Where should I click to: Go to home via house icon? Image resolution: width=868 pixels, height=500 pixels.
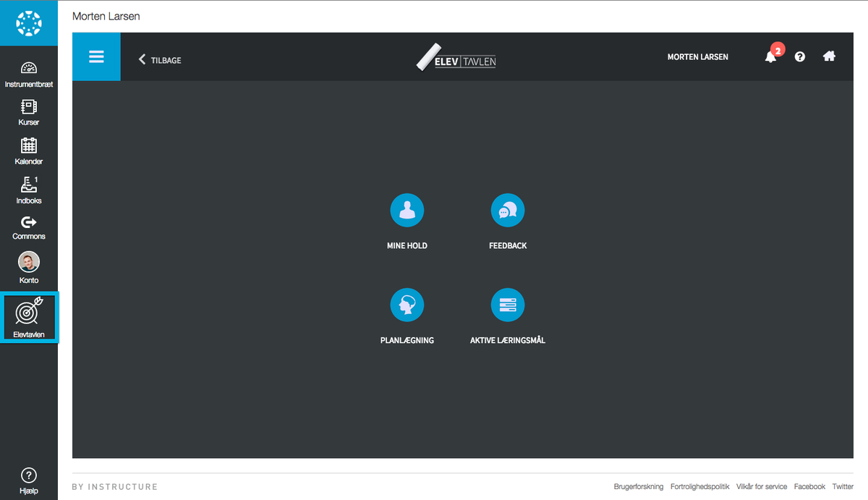click(x=829, y=56)
